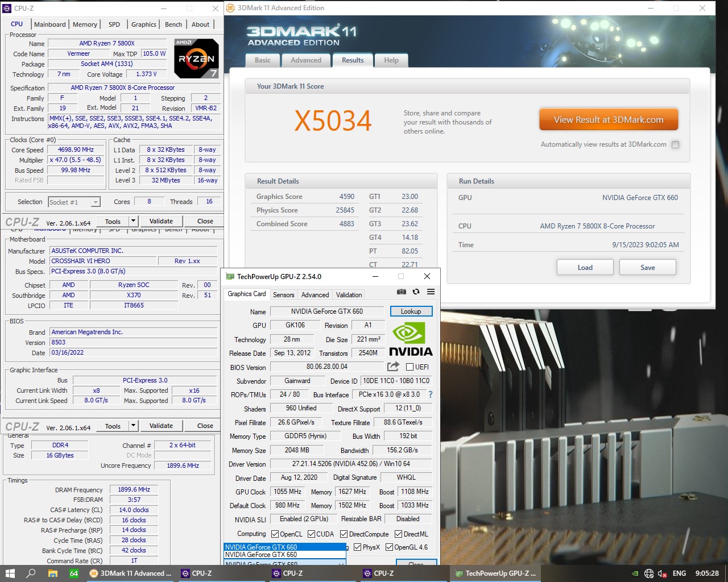This screenshot has width=728, height=582.
Task: Take a GPU-Z screenshot with camera icon
Action: coord(402,292)
